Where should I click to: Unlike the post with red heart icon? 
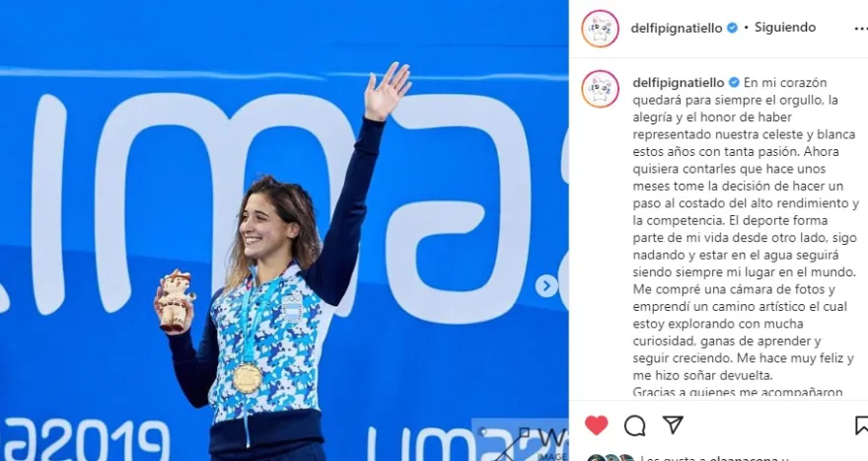(596, 425)
